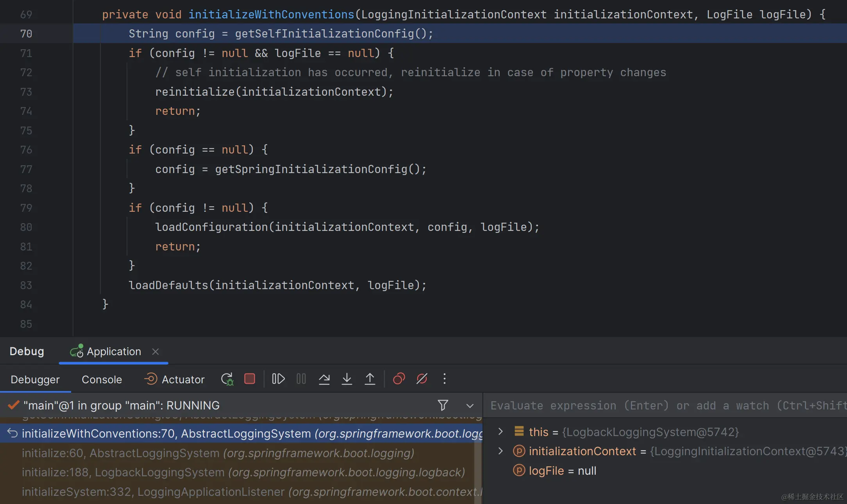
Task: Click gutter line number 73 to add breakpoint
Action: click(26, 92)
